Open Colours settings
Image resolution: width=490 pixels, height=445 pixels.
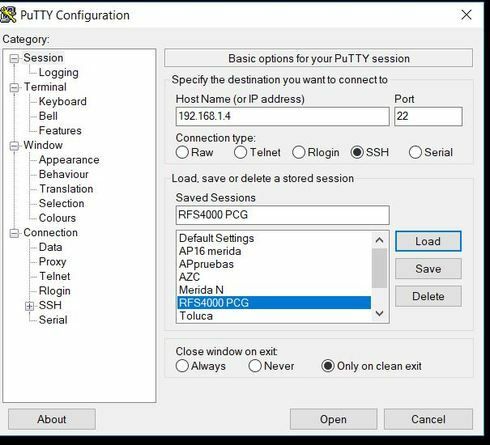click(57, 218)
